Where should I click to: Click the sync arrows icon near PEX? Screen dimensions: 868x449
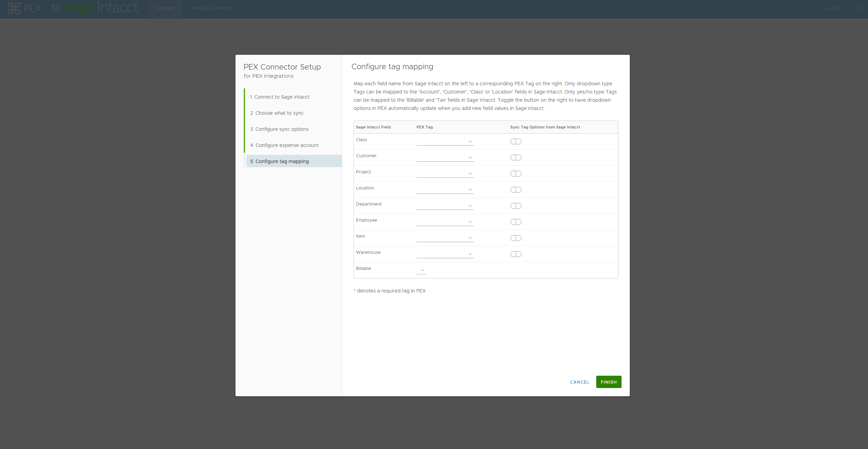55,8
